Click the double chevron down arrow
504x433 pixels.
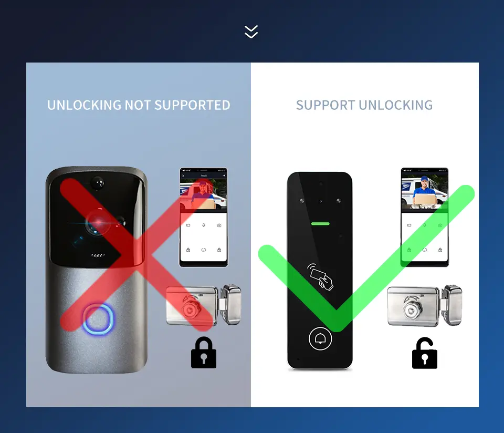click(x=251, y=32)
